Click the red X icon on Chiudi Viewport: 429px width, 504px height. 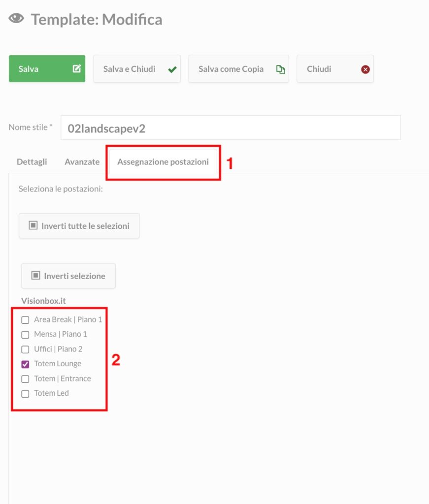click(x=365, y=69)
